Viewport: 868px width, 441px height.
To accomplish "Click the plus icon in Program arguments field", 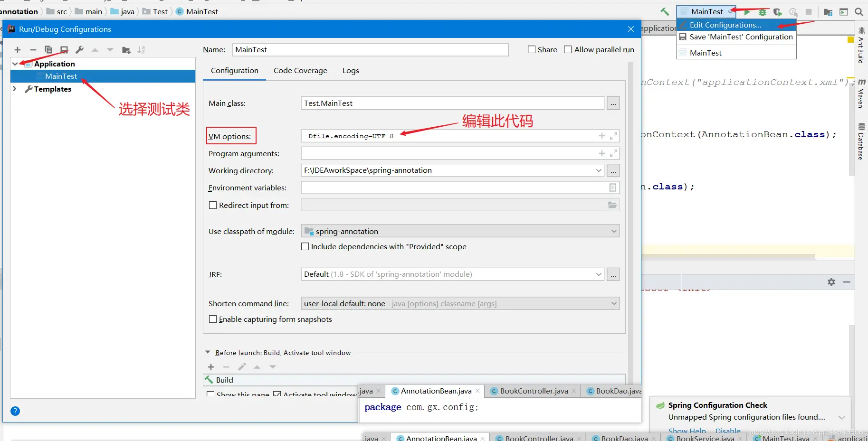I will [x=602, y=153].
